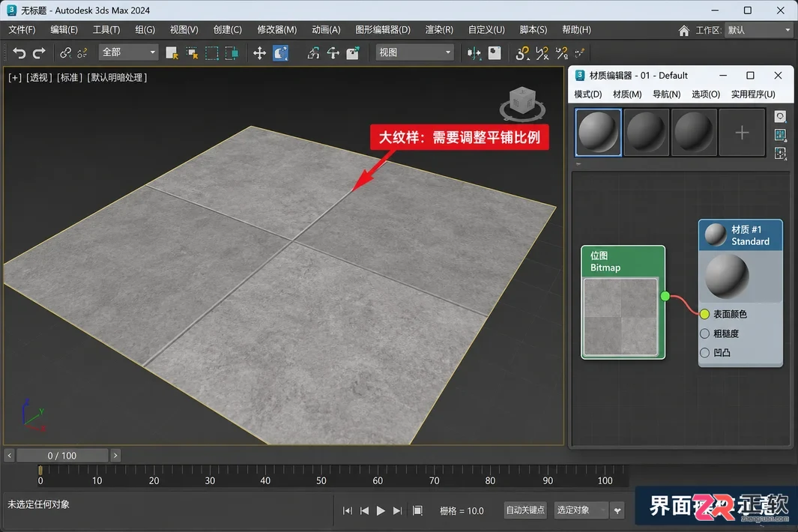Open the 选定对象 dropdown
This screenshot has width=798, height=532.
[581, 510]
